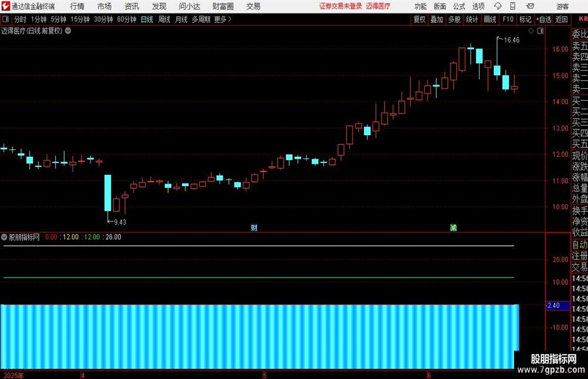Select the 多周期 tab
This screenshot has width=588, height=379.
[x=201, y=19]
